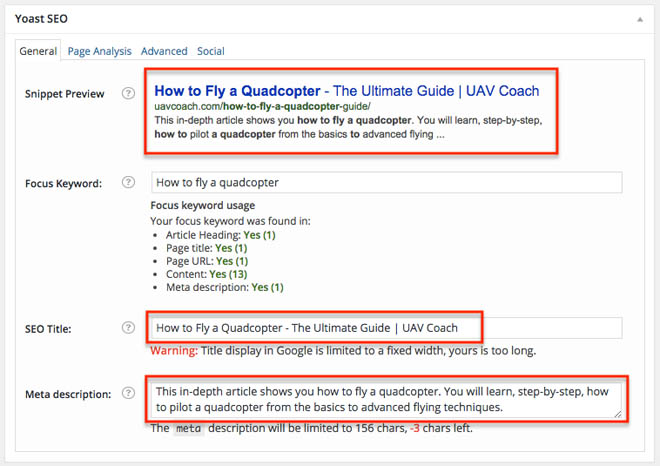Click the snippet preview URL uavcoach.com
This screenshot has width=660, height=466.
click(x=262, y=106)
